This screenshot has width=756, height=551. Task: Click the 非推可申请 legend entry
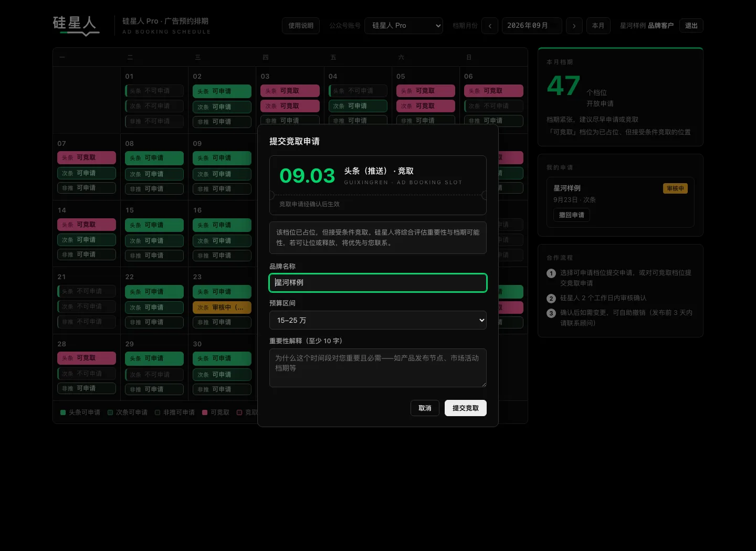[x=175, y=412]
